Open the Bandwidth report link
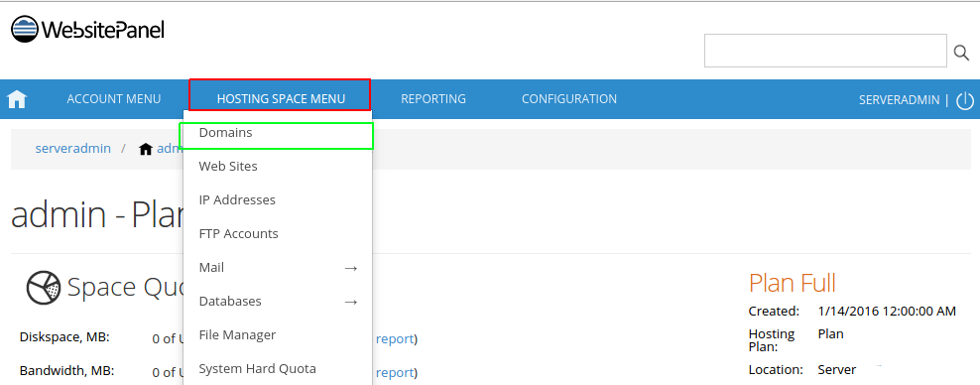The width and height of the screenshot is (980, 385). pos(395,372)
